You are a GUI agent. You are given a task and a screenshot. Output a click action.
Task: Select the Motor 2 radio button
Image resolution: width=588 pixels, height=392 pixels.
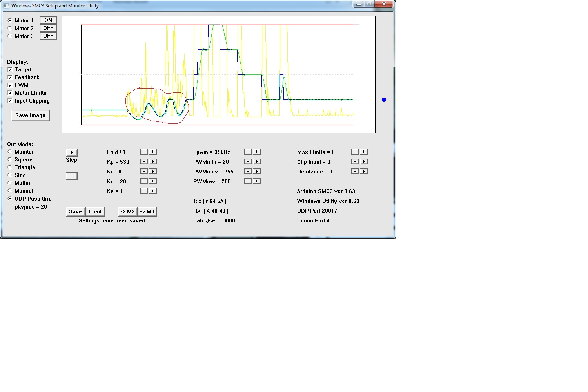click(10, 28)
